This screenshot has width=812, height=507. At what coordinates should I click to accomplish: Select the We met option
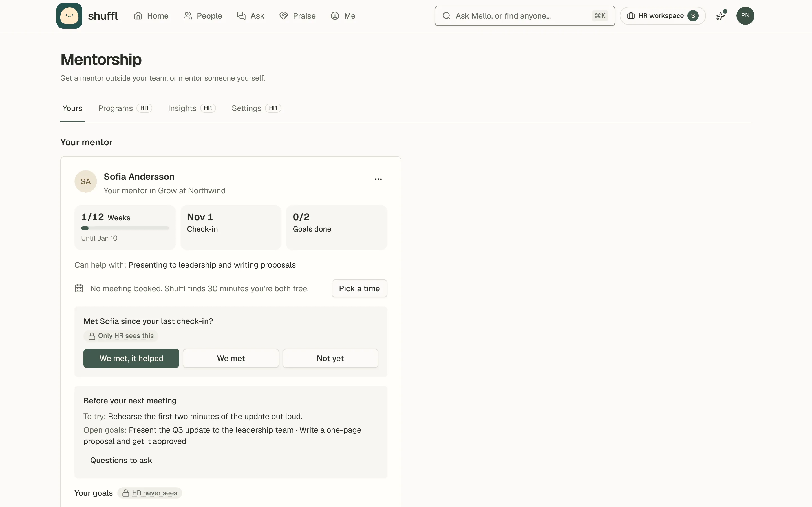point(231,358)
